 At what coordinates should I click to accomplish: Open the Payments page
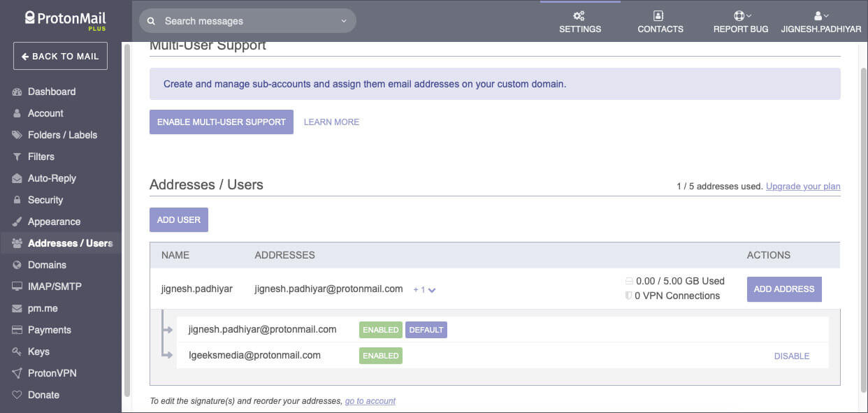50,330
